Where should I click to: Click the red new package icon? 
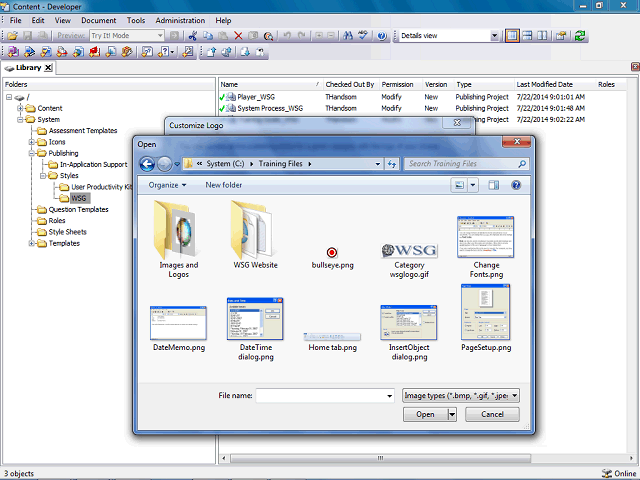(x=95, y=52)
